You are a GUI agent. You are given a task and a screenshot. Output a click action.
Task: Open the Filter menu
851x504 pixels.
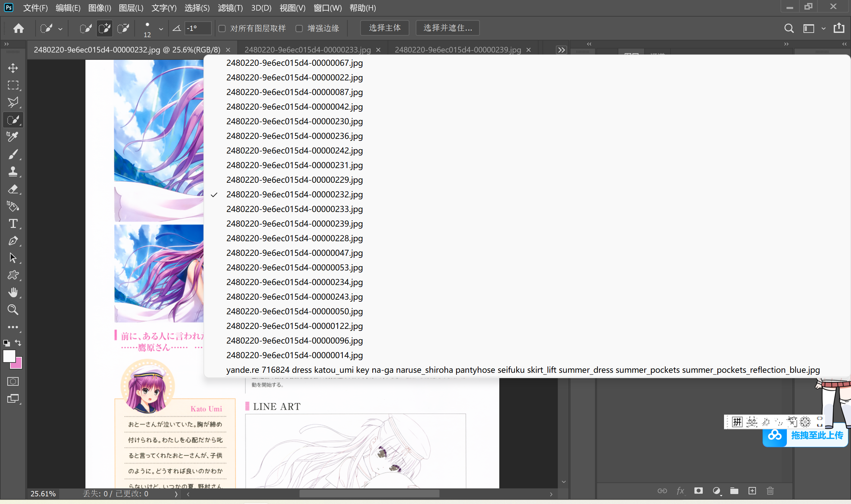[230, 8]
